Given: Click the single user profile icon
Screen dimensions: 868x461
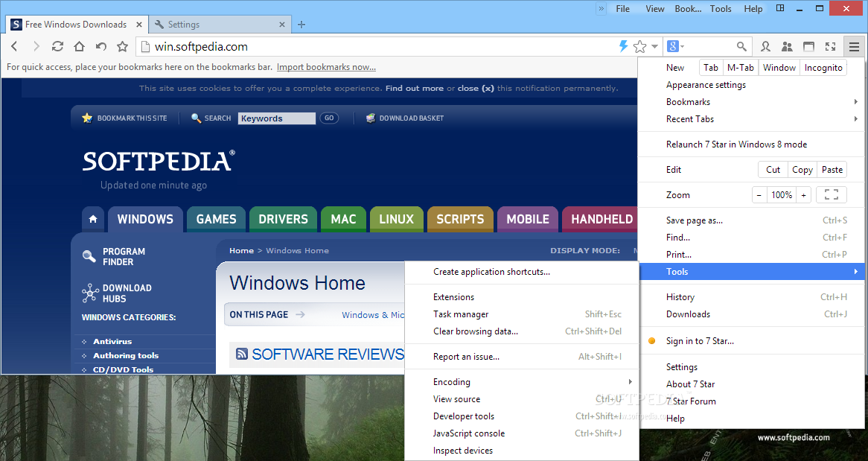Looking at the screenshot, I should pyautogui.click(x=765, y=46).
